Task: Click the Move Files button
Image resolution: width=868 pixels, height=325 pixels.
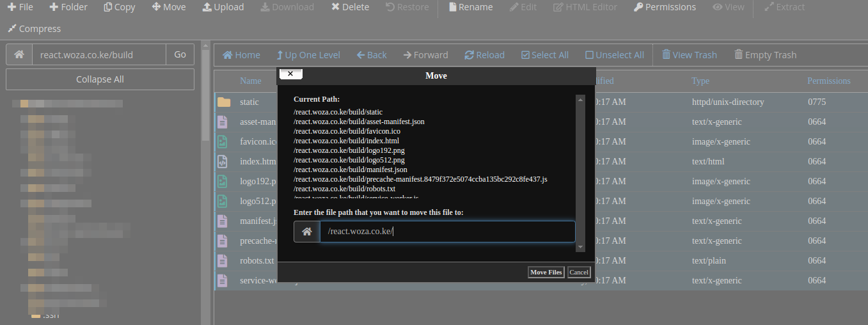Action: click(x=546, y=273)
